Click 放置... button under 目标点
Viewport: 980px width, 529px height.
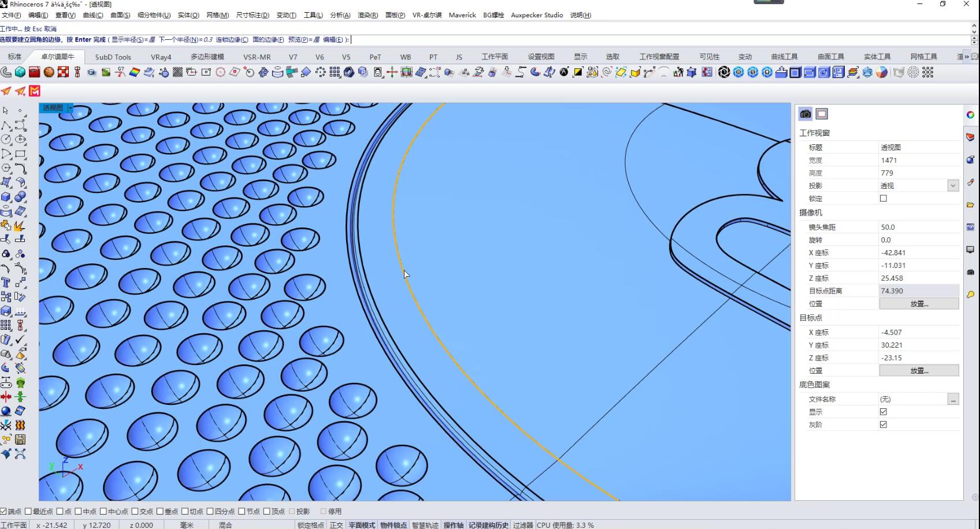(x=919, y=370)
